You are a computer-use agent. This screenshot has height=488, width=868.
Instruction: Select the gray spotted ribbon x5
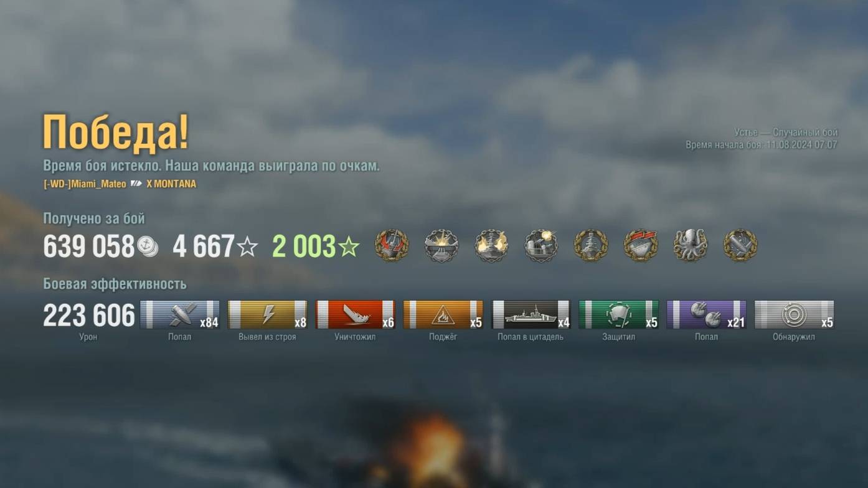795,314
